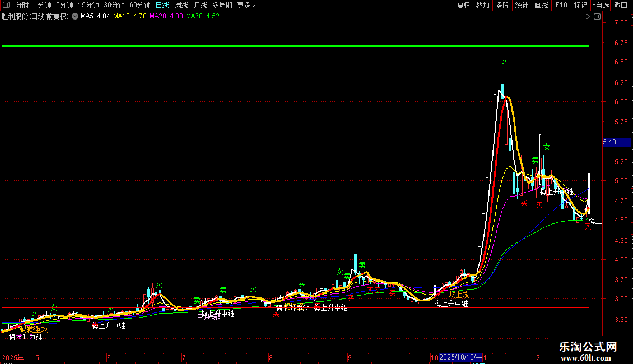Image resolution: width=633 pixels, height=364 pixels.
Task: Open the 多周期 multi-period view
Action: tap(222, 5)
